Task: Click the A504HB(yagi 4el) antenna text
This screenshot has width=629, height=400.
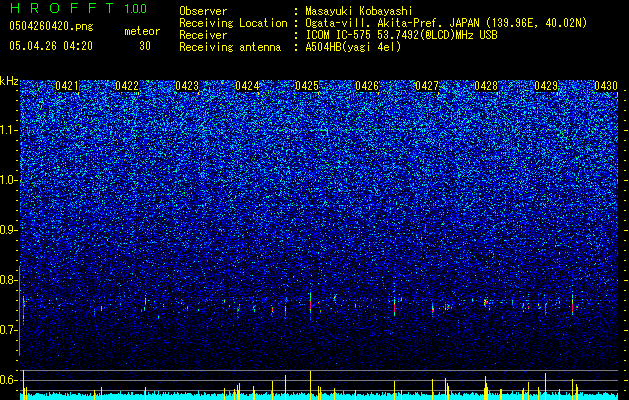Action: tap(353, 47)
